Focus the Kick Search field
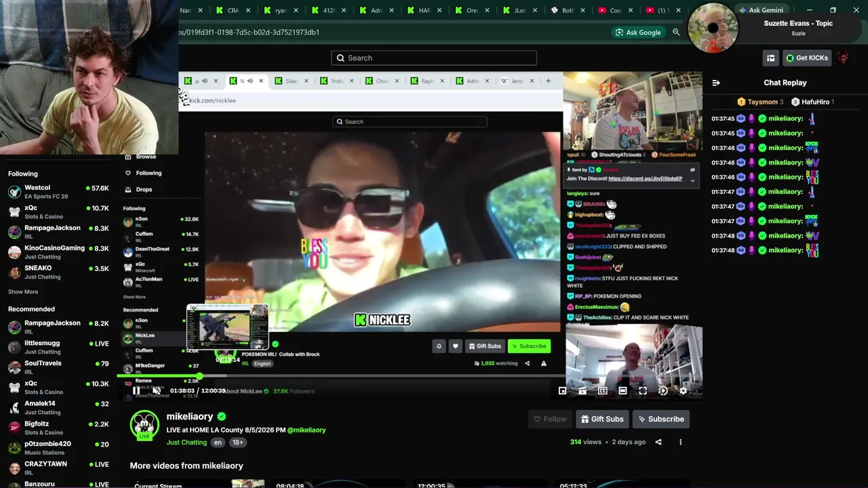This screenshot has width=868, height=488. tap(434, 58)
